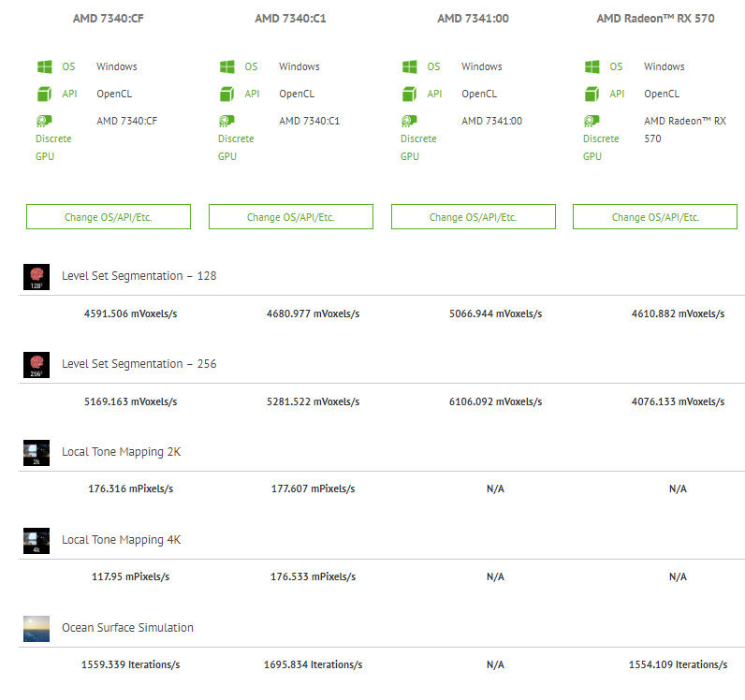Click the 5066.944 mVoxels/s score

point(495,314)
